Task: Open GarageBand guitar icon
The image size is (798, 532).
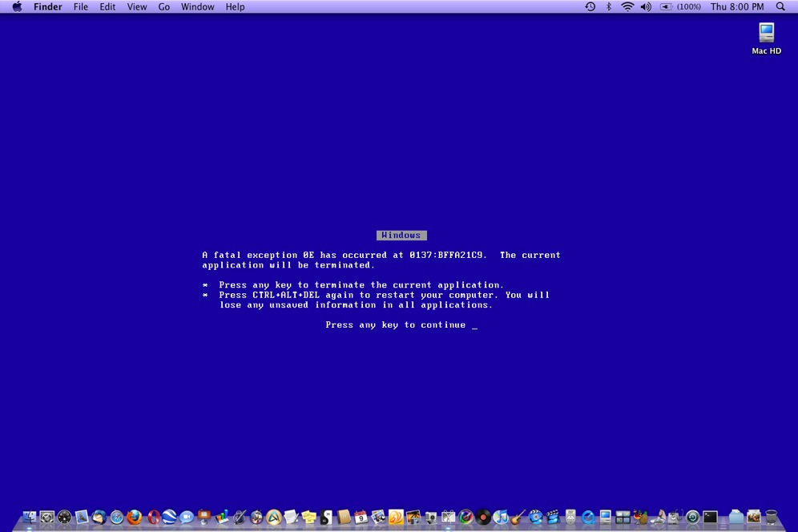Action: 518,518
